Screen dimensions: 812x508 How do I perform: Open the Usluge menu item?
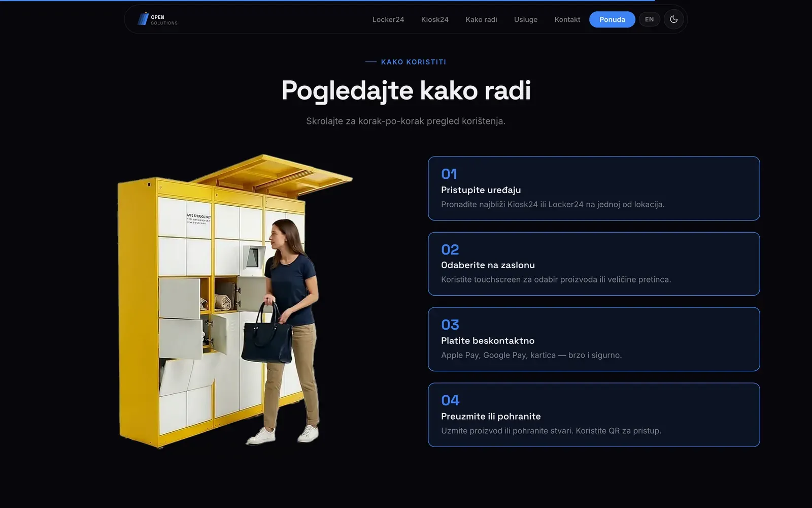(x=526, y=19)
